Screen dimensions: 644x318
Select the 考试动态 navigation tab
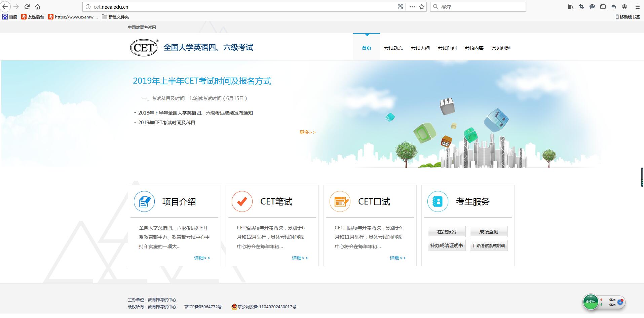[393, 48]
